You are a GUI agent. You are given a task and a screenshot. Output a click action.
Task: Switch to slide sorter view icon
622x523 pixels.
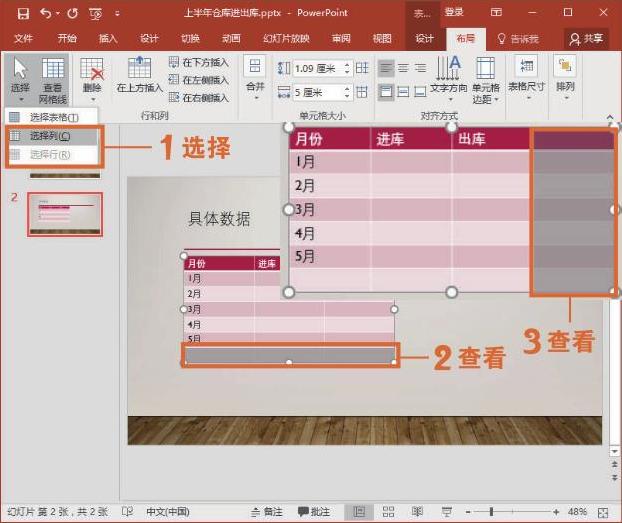point(388,512)
